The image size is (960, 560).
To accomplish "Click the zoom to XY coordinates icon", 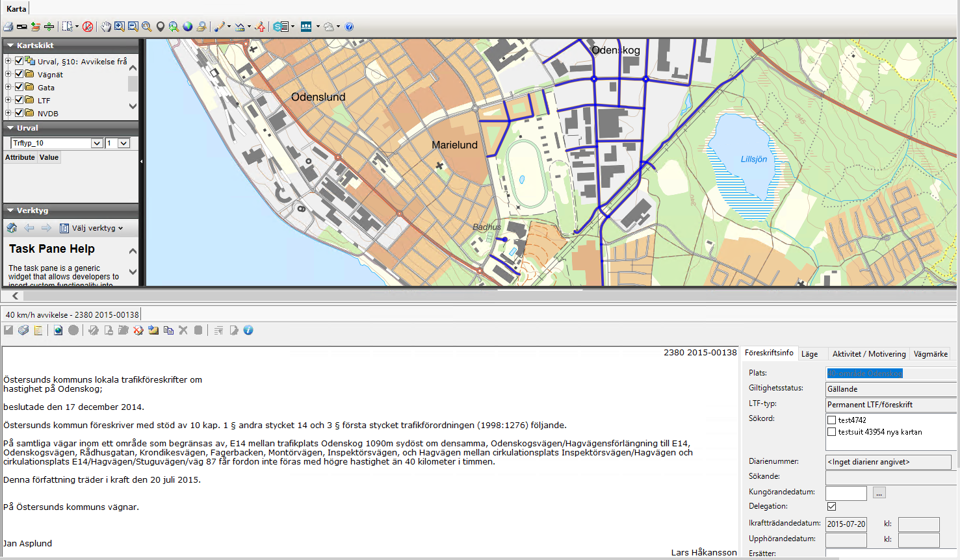I will click(x=147, y=27).
